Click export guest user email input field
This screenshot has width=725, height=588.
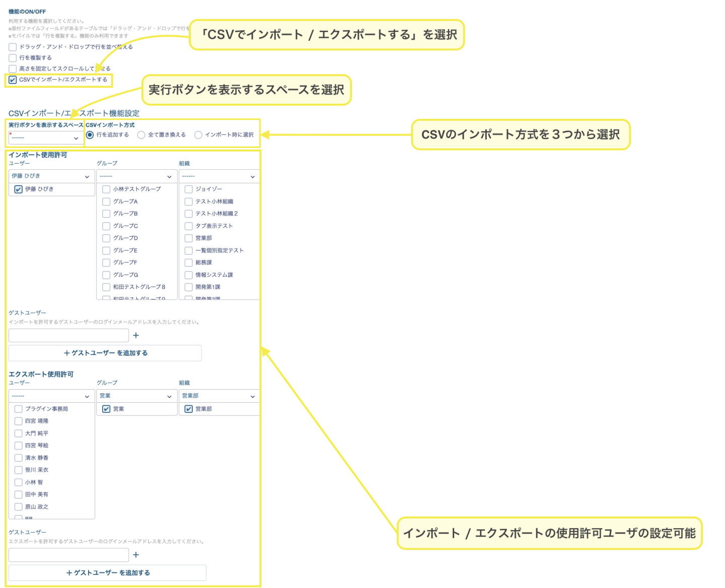68,555
